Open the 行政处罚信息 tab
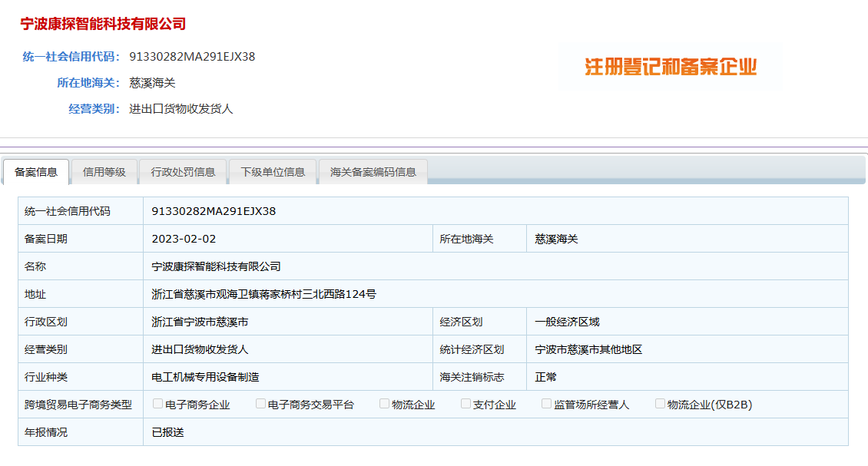The height and width of the screenshot is (466, 868). point(183,172)
